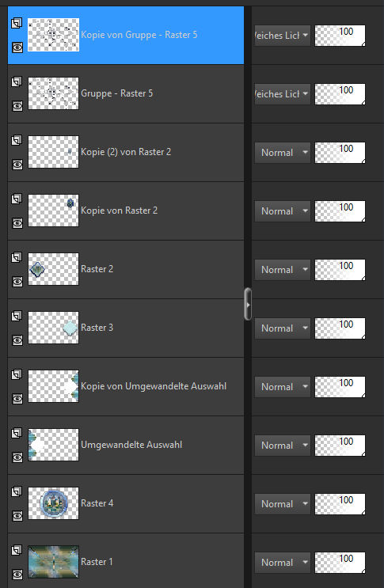Click layer type icon of Kopie (2) von Raster 2
This screenshot has height=588, width=384.
pos(17,140)
